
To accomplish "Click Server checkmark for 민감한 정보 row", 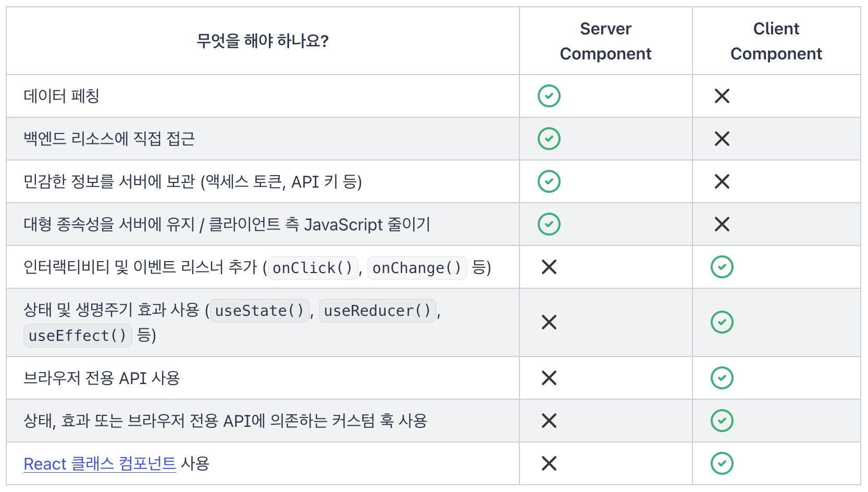I will pyautogui.click(x=549, y=181).
